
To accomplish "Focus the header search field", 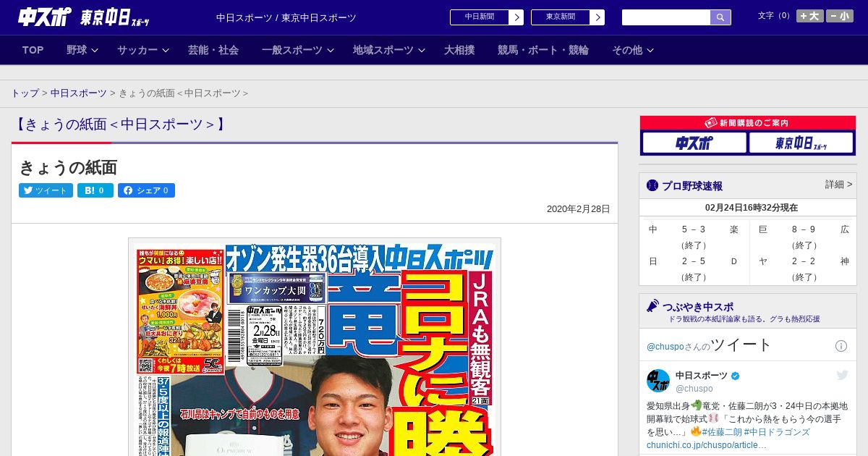I will click(666, 17).
